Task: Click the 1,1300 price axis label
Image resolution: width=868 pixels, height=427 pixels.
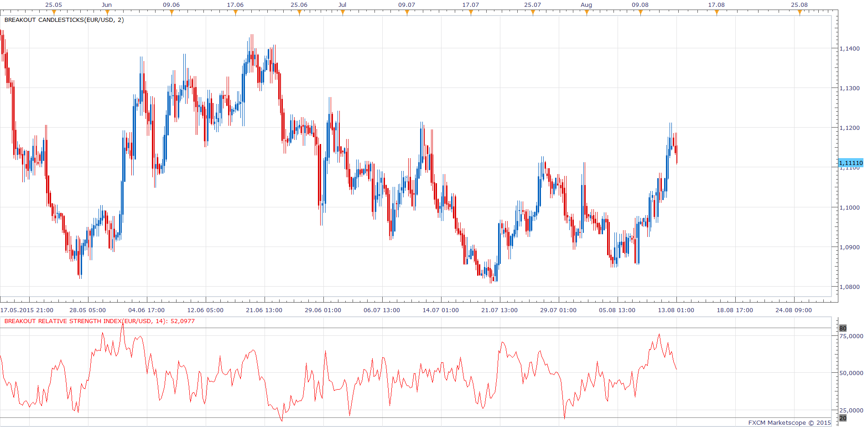Action: click(849, 88)
